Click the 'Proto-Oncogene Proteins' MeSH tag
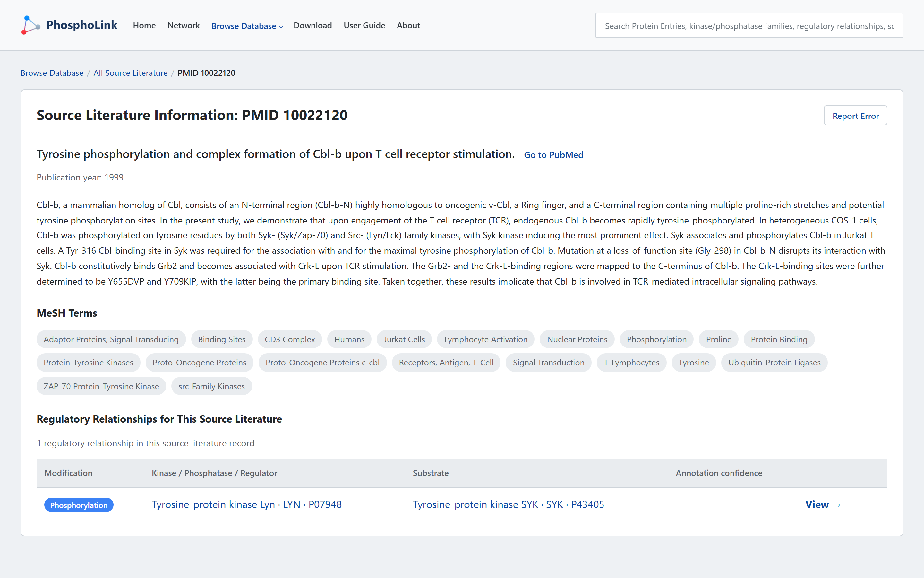The image size is (924, 578). 199,363
